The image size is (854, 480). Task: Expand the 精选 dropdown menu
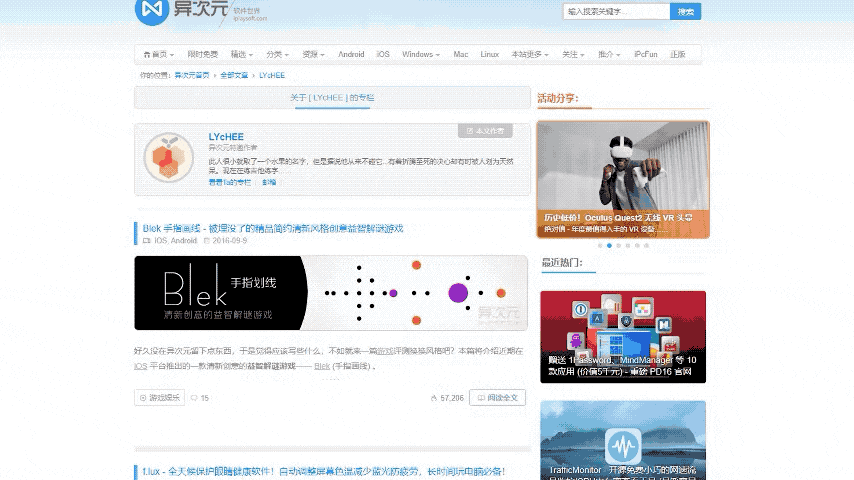tap(241, 54)
